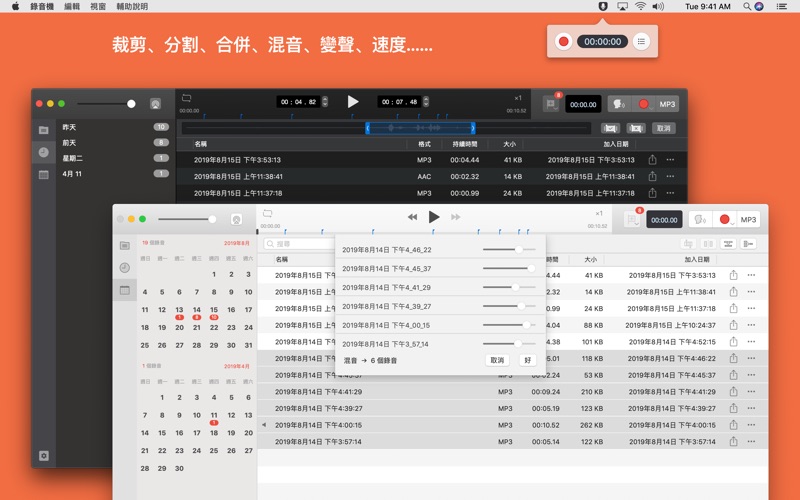The width and height of the screenshot is (800, 500).
Task: Open MP3 format selector in light window
Action: click(x=748, y=219)
